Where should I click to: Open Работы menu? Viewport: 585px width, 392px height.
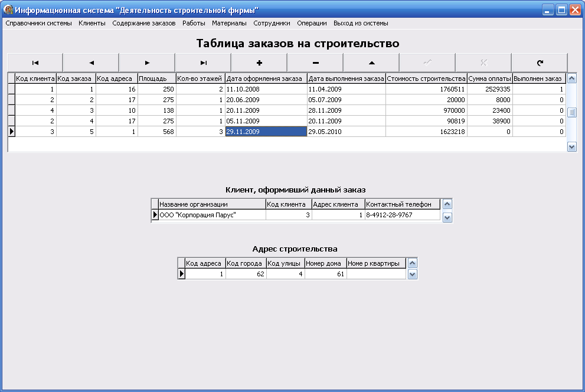pyautogui.click(x=194, y=23)
